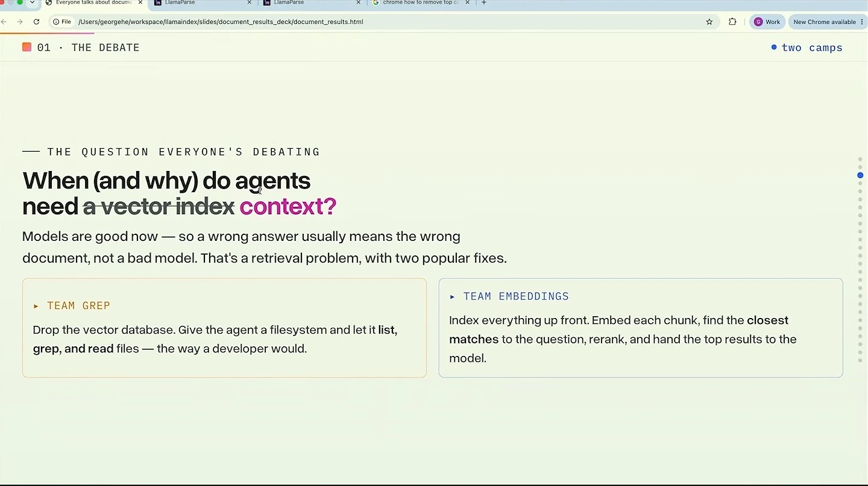The image size is (868, 486).
Task: Reload the page with the refresh icon
Action: tap(36, 22)
